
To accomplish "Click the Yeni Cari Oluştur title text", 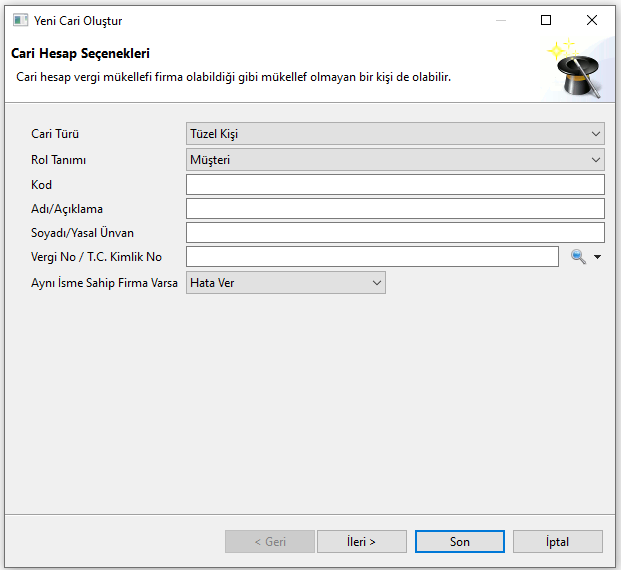I will 78,20.
